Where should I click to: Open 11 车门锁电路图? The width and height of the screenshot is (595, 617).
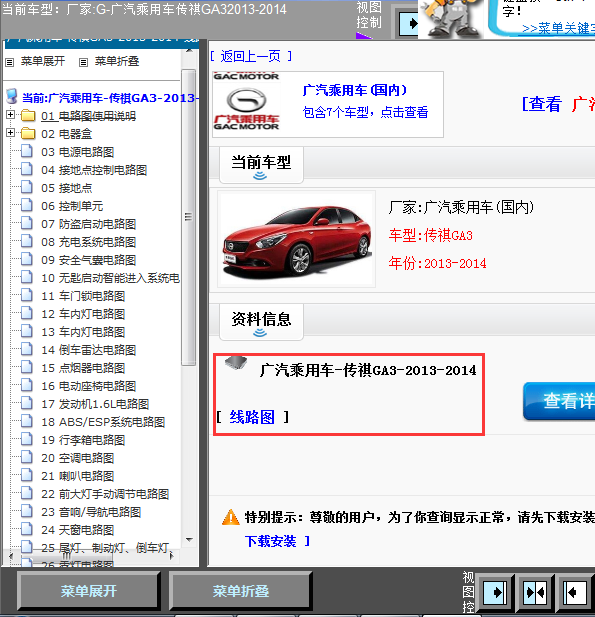click(x=83, y=296)
